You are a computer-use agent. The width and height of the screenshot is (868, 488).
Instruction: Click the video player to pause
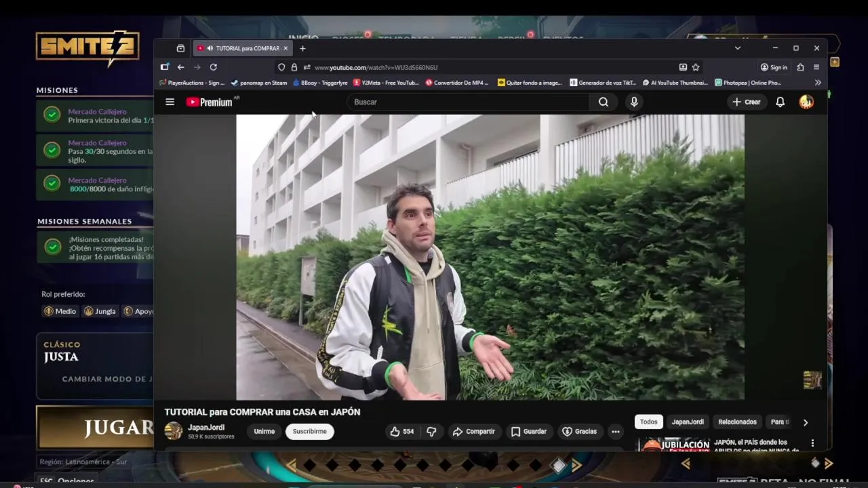coord(490,257)
